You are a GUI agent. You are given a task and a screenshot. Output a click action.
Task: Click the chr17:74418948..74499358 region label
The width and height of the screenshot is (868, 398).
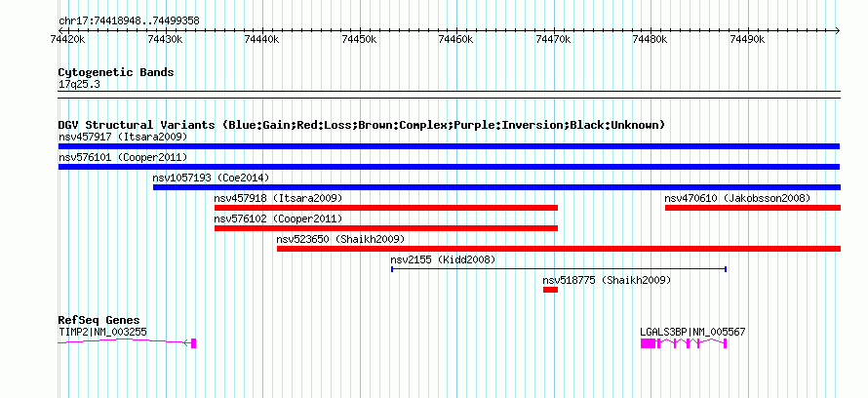pyautogui.click(x=129, y=21)
